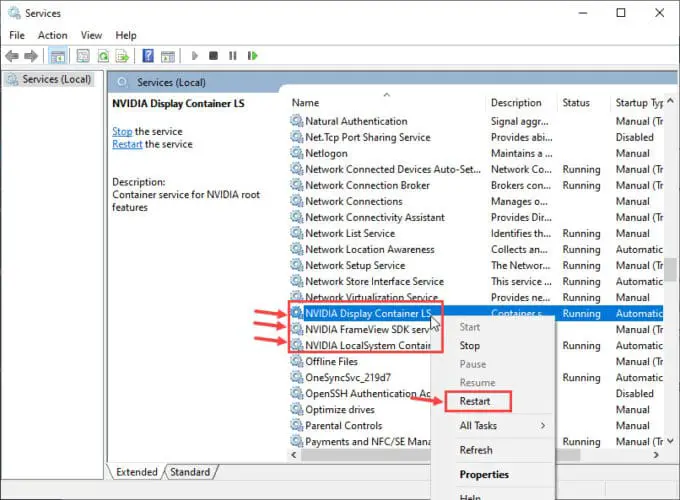Screen dimensions: 680x500
Task: Click the Restart the service link
Action: tap(127, 144)
